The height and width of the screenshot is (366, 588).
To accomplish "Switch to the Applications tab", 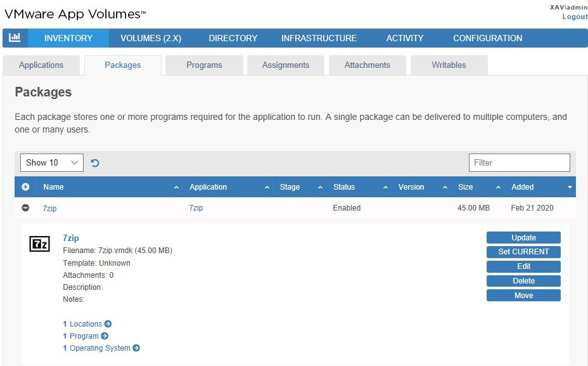I will [41, 65].
